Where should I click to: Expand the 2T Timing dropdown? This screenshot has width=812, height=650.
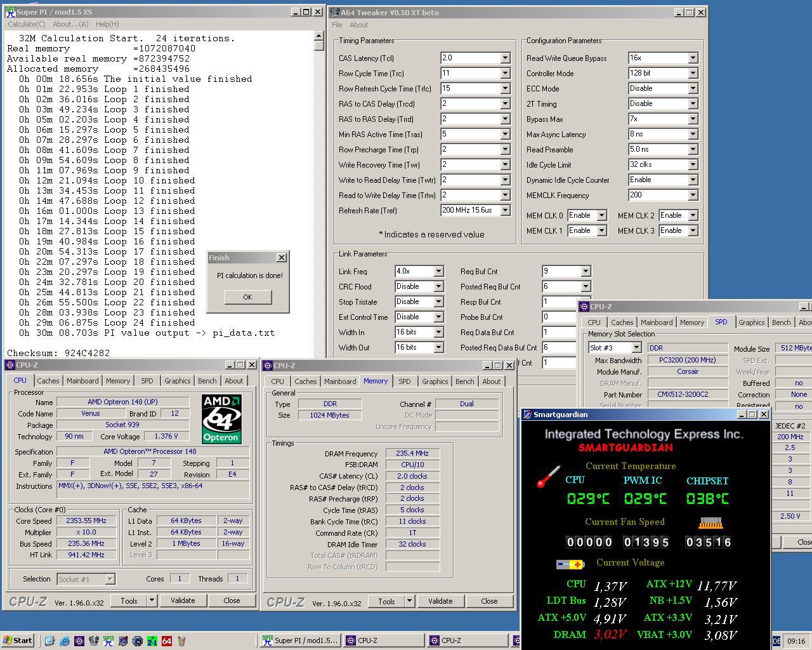click(693, 103)
